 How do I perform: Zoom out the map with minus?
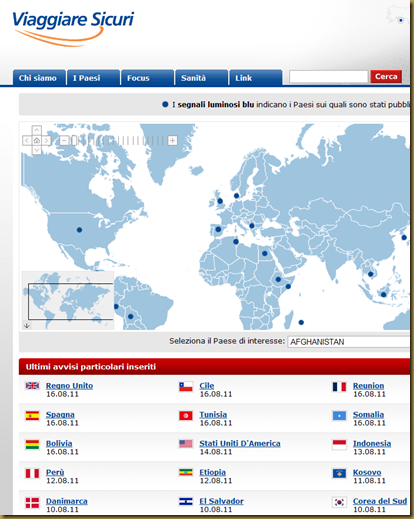point(64,140)
